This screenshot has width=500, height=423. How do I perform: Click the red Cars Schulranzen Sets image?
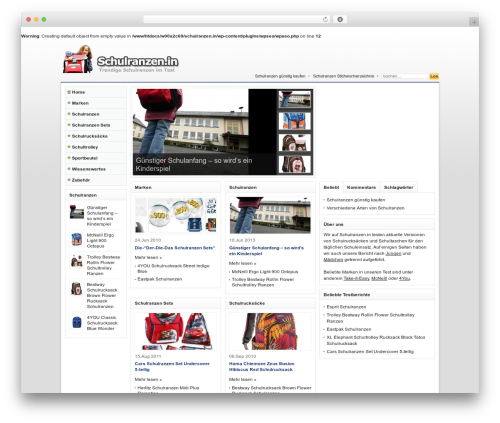pos(176,331)
